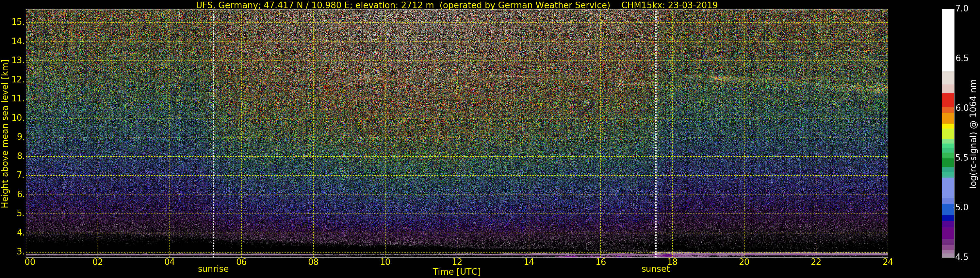Click the y-axis tick label '10.'
This screenshot has width=980, height=278.
click(x=18, y=118)
